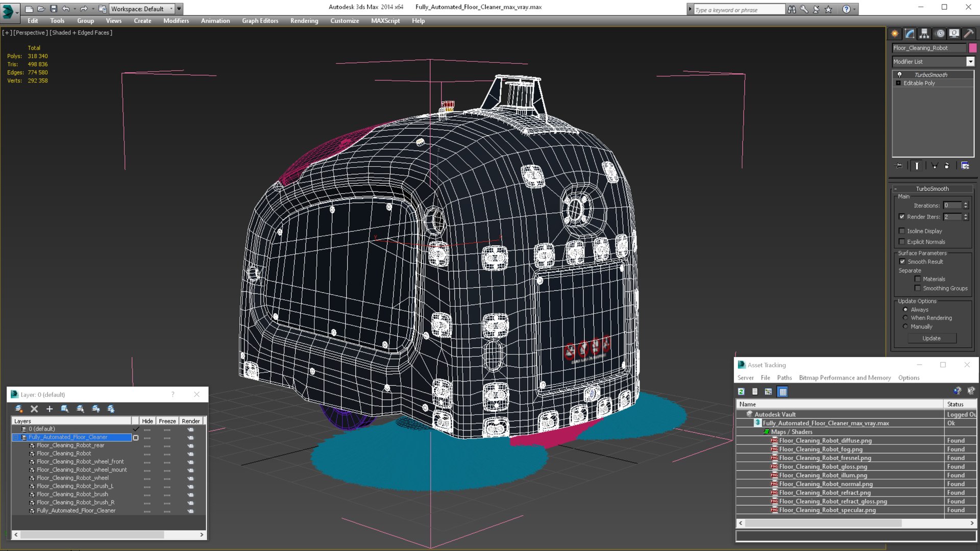Click the Create New Layer icon in Layer dialog
The image size is (980, 551).
tap(19, 409)
